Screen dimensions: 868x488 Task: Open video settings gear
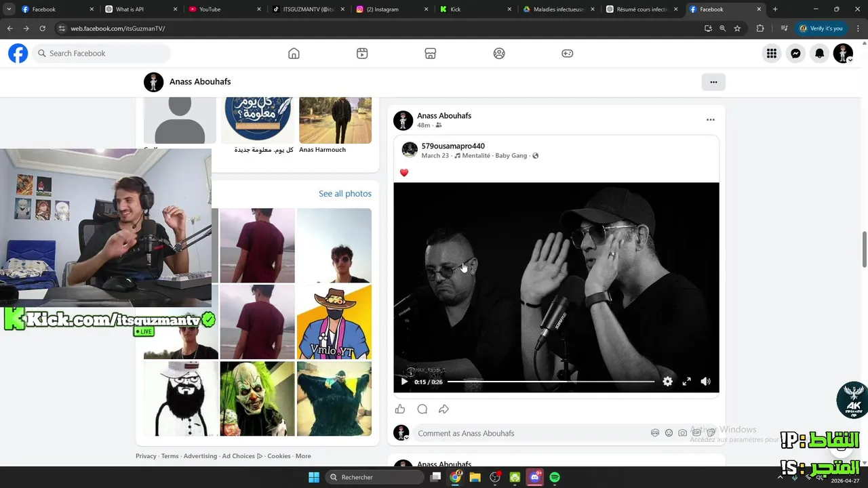point(668,382)
